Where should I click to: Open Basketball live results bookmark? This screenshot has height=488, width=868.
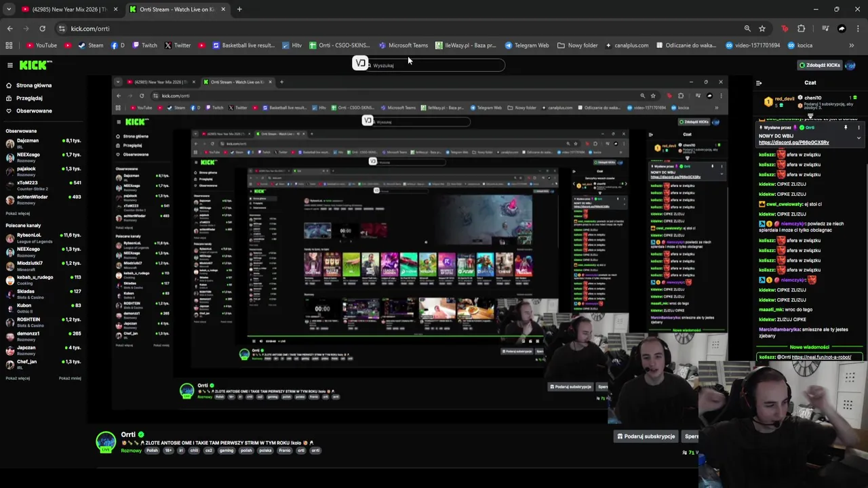[x=243, y=45]
